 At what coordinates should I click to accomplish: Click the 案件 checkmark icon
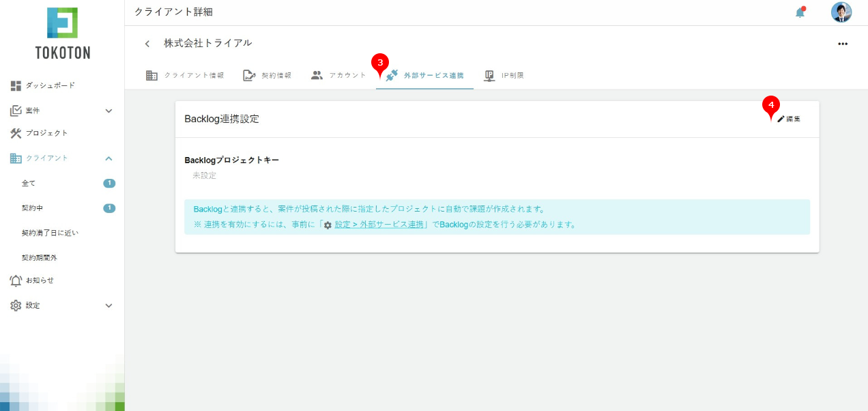pyautogui.click(x=16, y=111)
